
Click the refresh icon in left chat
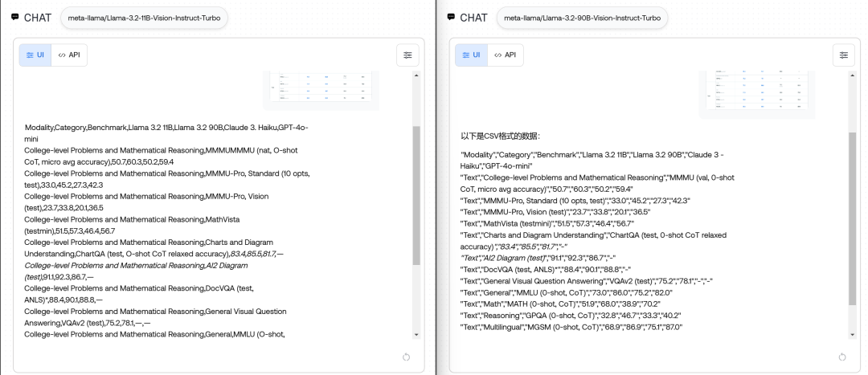407,357
